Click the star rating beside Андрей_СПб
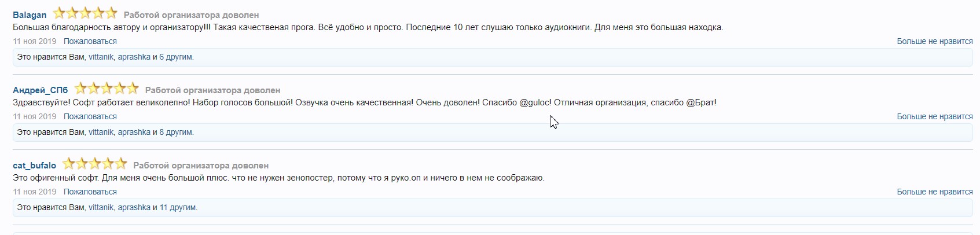Screen dimensions: 980x235 click(107, 89)
